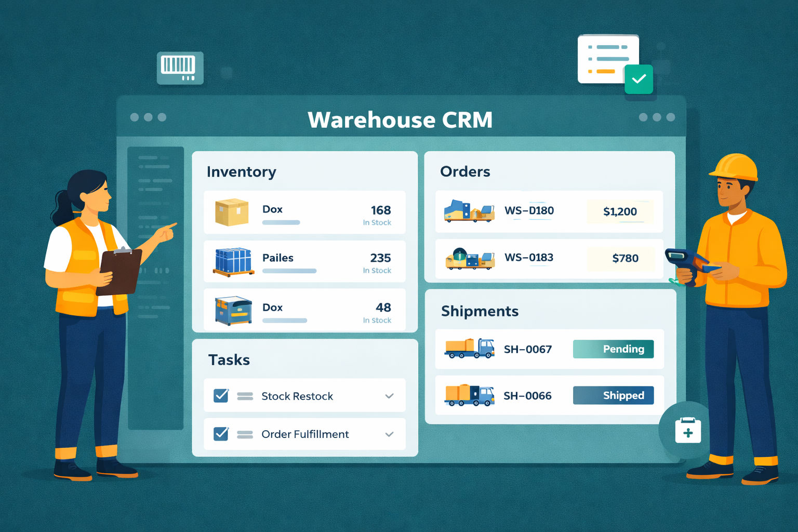Click the green checkmark badge near the checklist

tap(639, 79)
